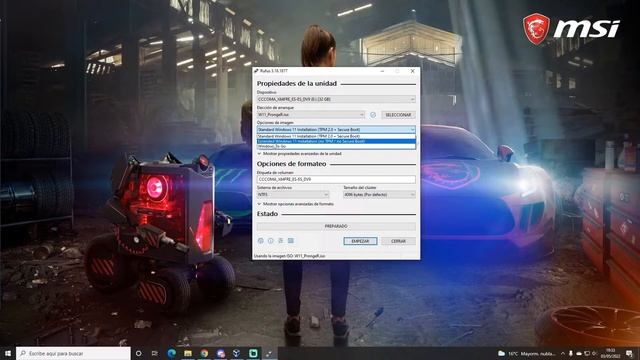Select the Windows To Go option
The height and width of the screenshot is (360, 640).
click(336, 146)
